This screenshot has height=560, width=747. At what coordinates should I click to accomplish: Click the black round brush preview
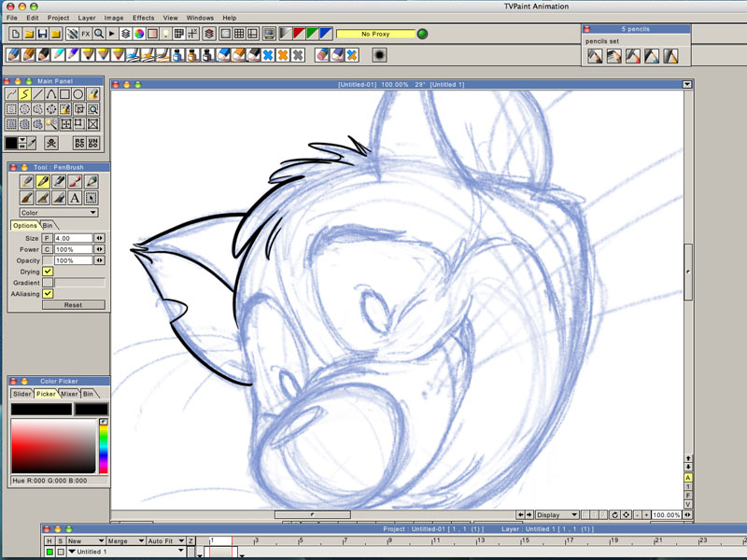point(379,55)
